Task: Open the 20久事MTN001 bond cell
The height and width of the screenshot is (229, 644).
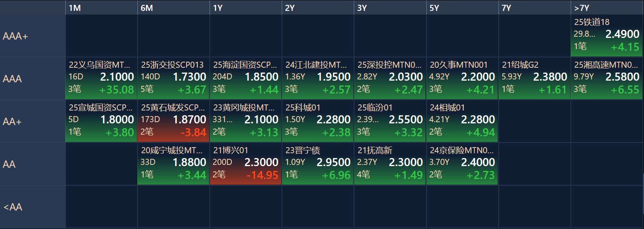Action: (x=462, y=78)
